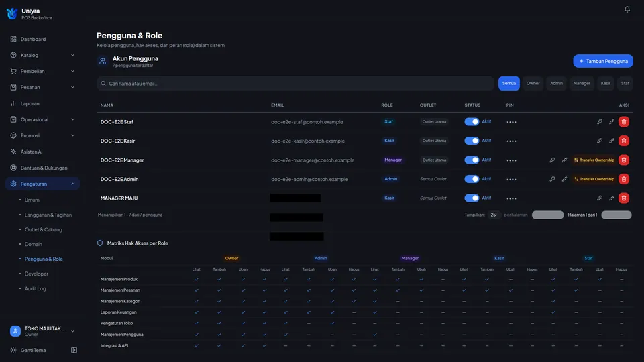
Task: Go to Audit Log settings
Action: (36, 288)
